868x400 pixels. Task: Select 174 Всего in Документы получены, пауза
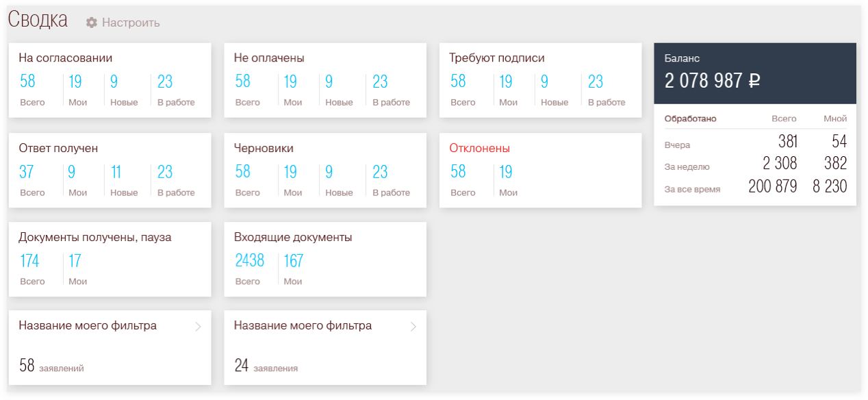[x=32, y=269]
